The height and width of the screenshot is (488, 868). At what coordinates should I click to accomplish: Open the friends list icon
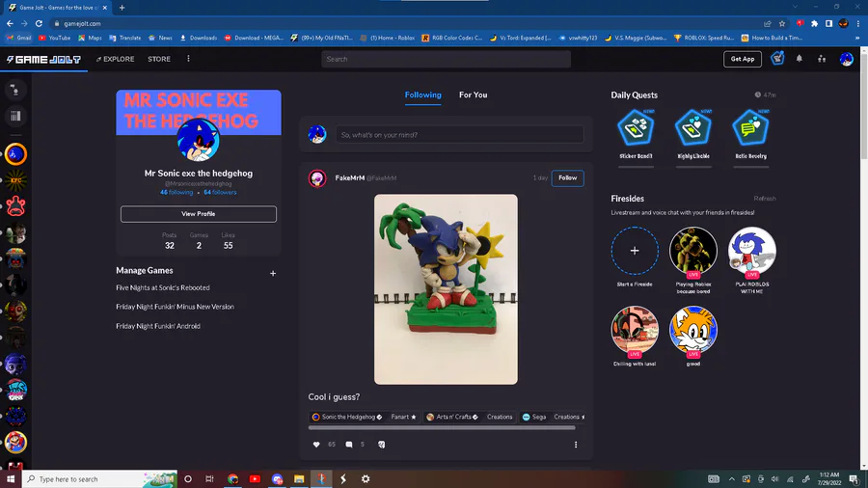822,59
